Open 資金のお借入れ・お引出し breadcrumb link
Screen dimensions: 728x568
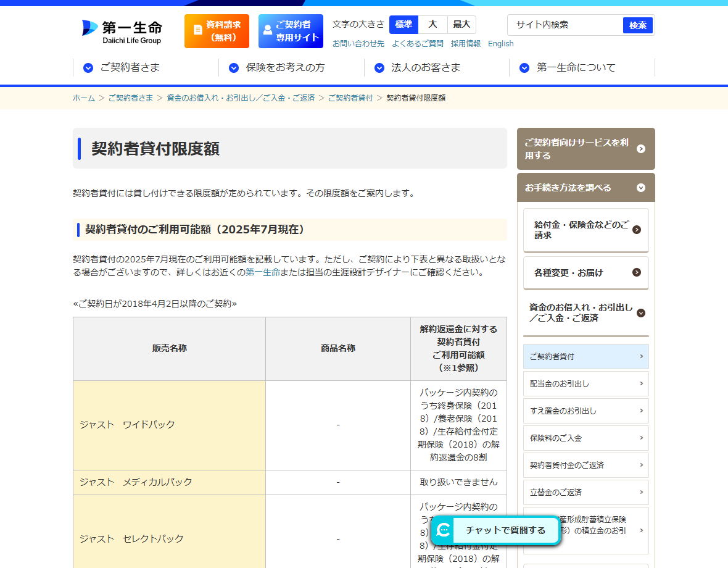click(x=241, y=98)
